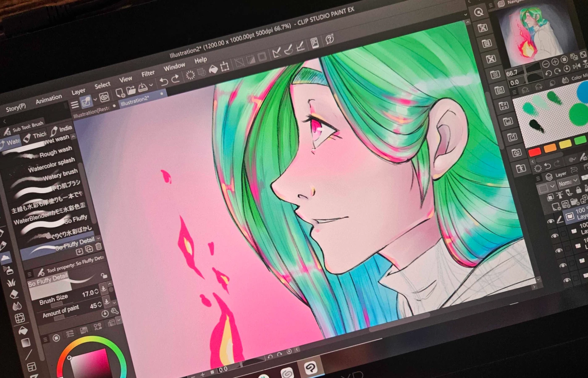The width and height of the screenshot is (588, 378).
Task: Click the Redo arrow in command bar
Action: (x=175, y=79)
